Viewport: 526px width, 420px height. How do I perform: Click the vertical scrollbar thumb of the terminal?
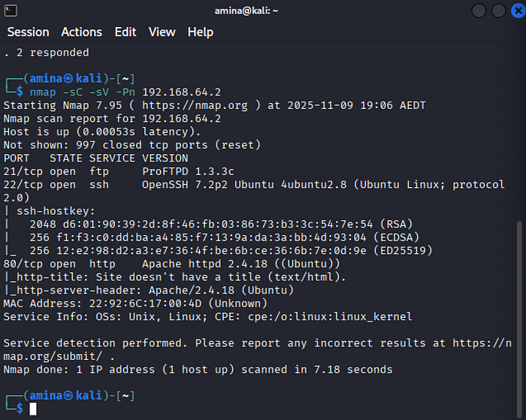point(519,319)
